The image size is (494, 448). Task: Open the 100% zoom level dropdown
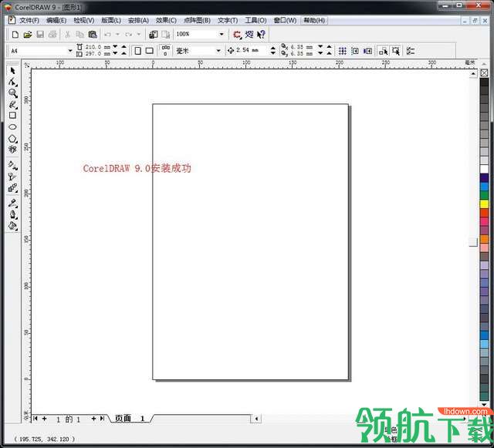click(222, 34)
